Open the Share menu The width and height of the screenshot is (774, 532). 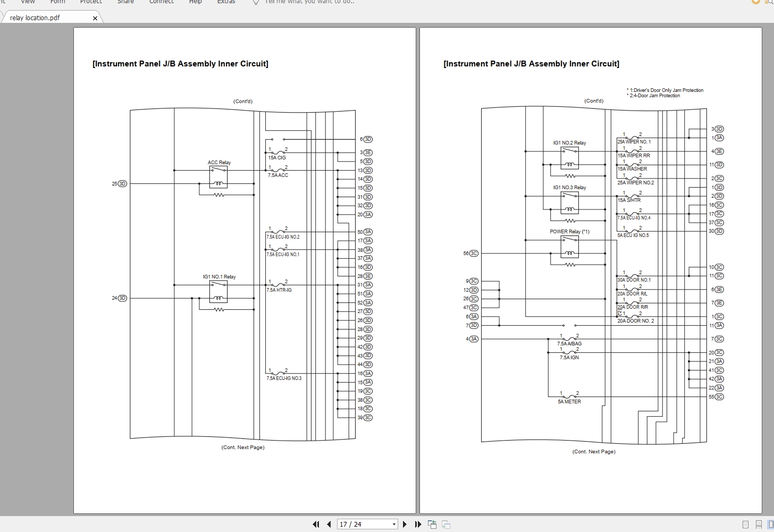[x=125, y=2]
